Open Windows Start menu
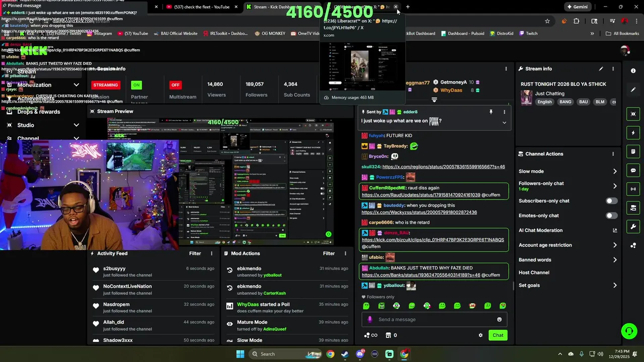 [240, 354]
